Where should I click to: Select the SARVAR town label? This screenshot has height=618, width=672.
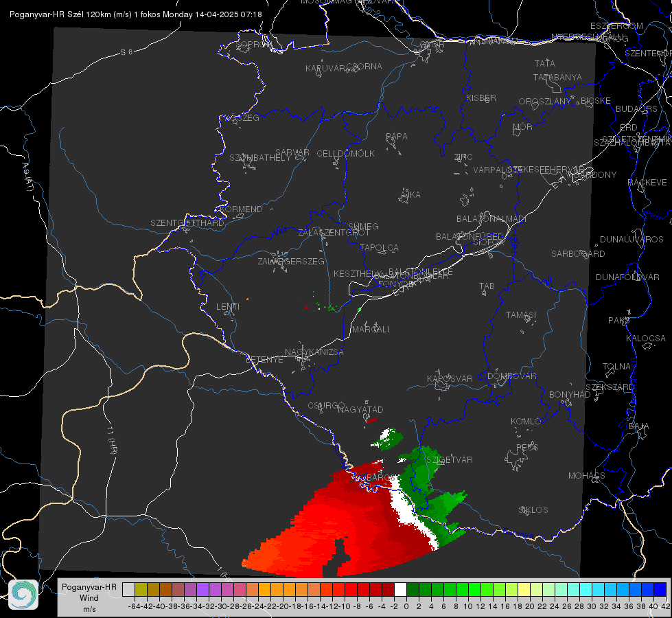pyautogui.click(x=292, y=152)
